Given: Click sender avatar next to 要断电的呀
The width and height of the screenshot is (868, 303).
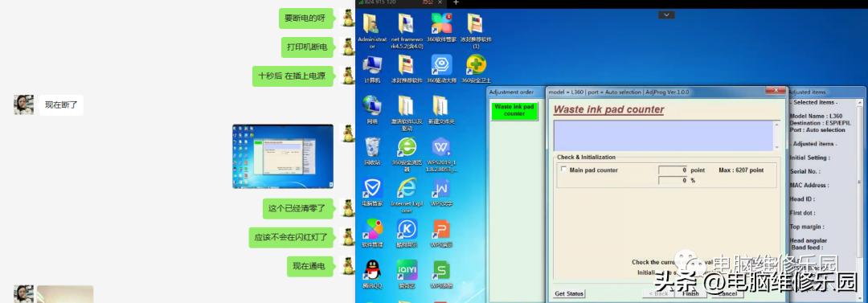Looking at the screenshot, I should (x=348, y=18).
